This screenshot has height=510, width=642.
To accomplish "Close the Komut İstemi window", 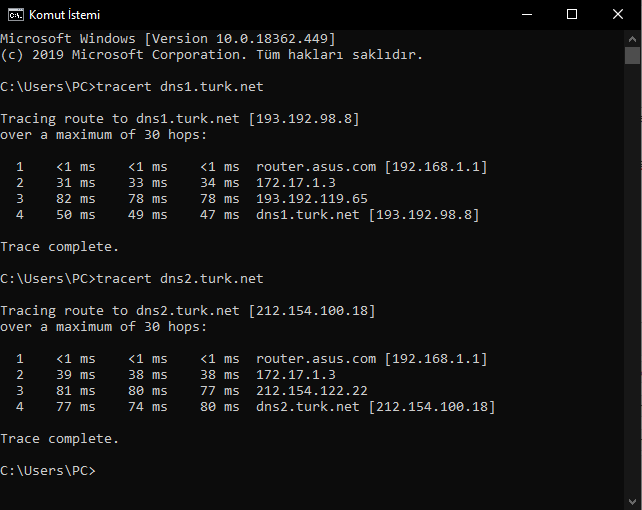I will pos(618,15).
